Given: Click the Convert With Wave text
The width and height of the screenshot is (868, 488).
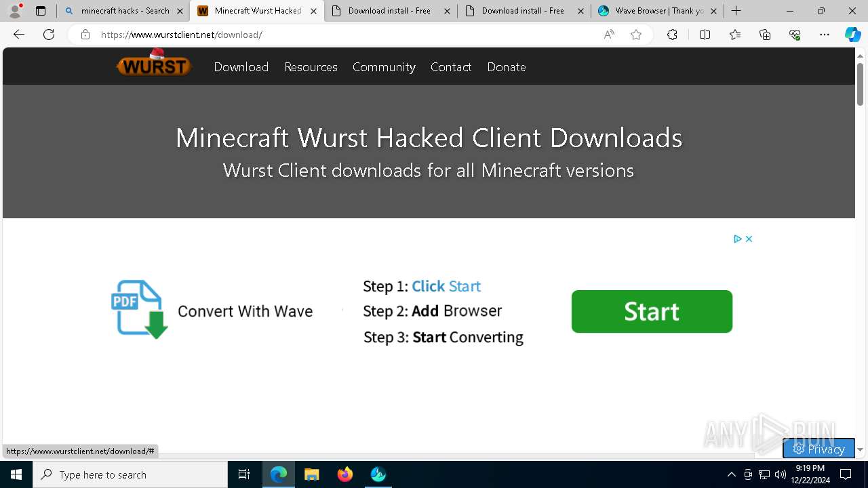Looking at the screenshot, I should point(245,311).
